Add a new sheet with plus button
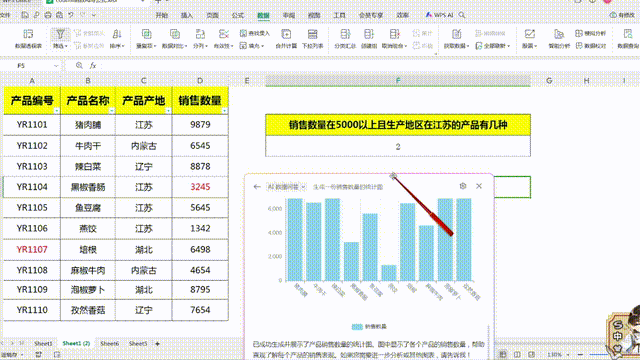This screenshot has height=360, width=640. (158, 344)
